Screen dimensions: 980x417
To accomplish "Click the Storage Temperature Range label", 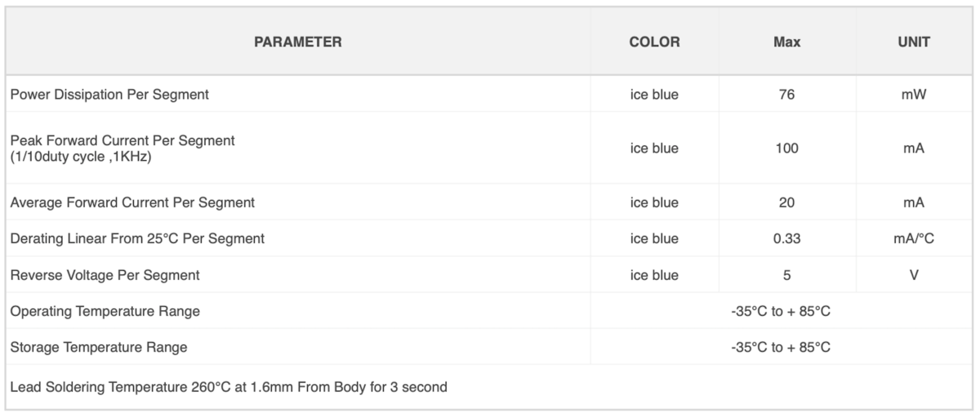I will coord(98,347).
